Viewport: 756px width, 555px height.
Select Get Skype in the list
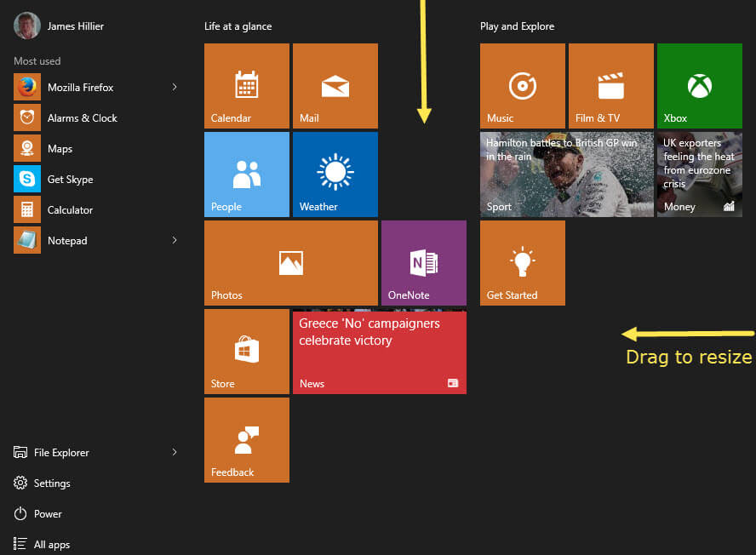click(96, 179)
